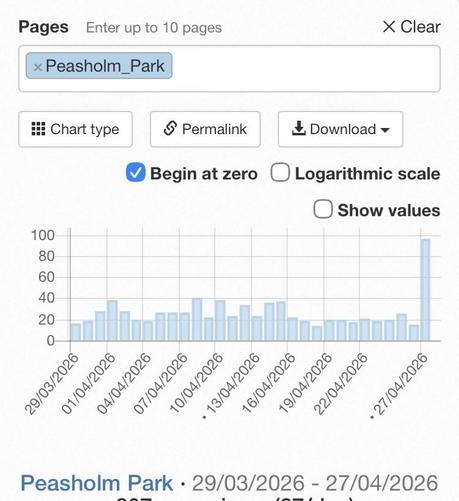Image resolution: width=459 pixels, height=501 pixels.
Task: Click the tallest bar for 27/04/2026
Action: point(425,290)
